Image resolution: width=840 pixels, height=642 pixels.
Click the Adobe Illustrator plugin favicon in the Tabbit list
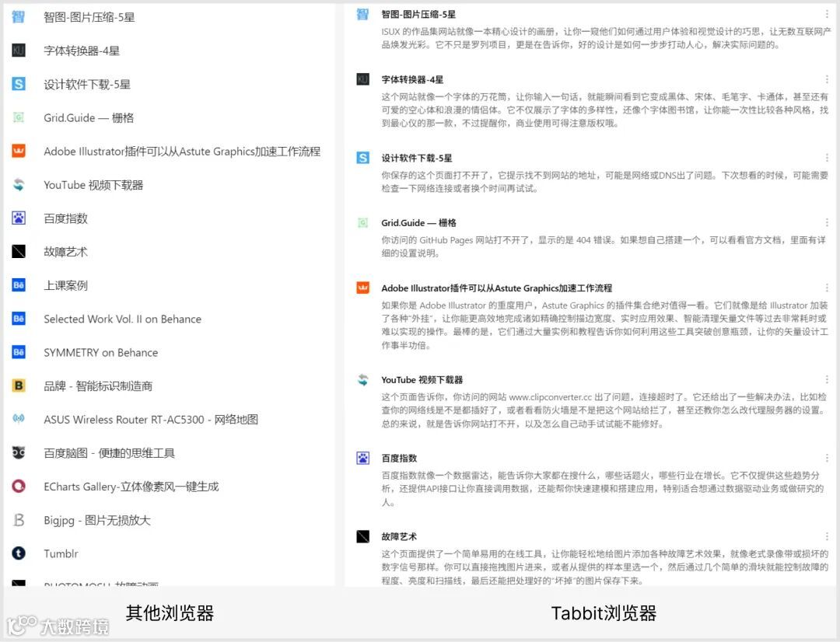pos(362,288)
